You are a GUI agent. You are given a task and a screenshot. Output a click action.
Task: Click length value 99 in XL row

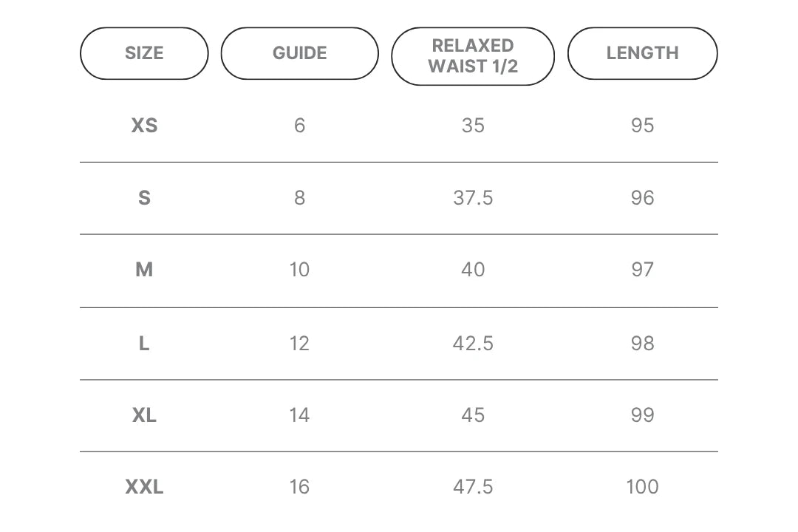pyautogui.click(x=642, y=415)
